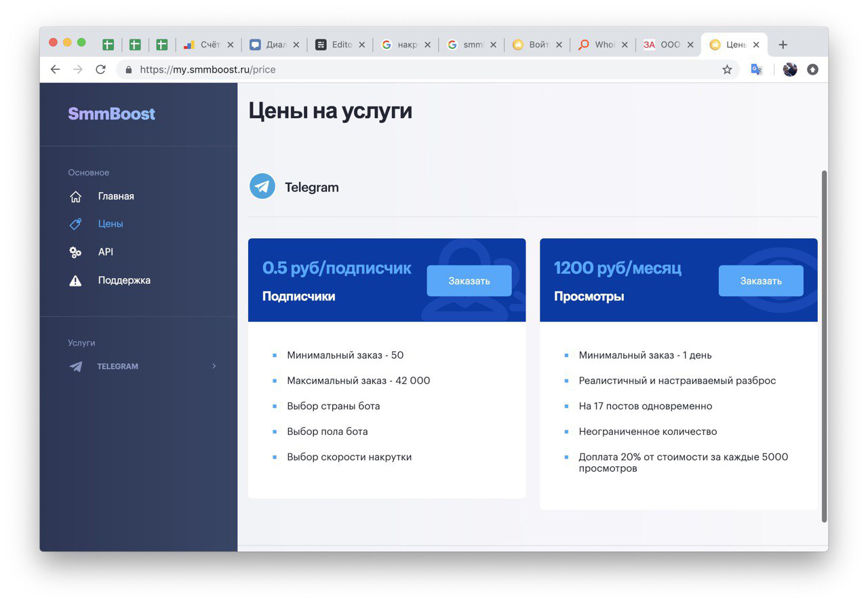Bookmark the page with the star icon
The image size is (868, 604).
point(727,69)
